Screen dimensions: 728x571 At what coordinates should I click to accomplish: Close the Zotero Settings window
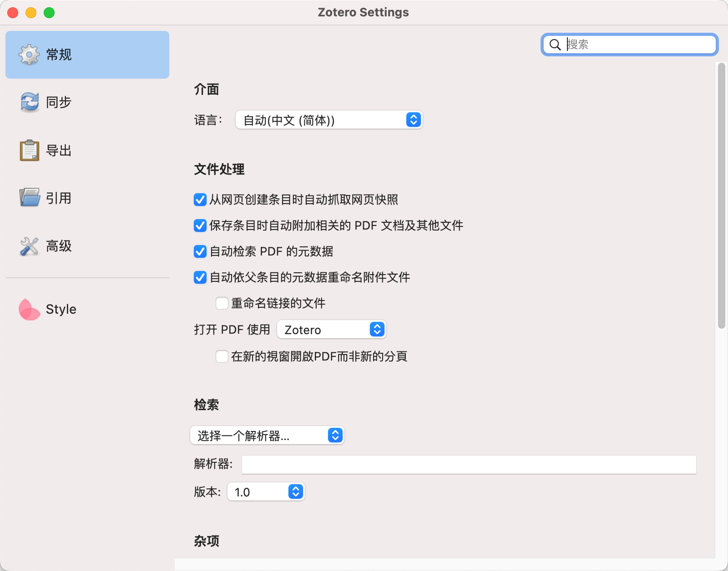[13, 13]
